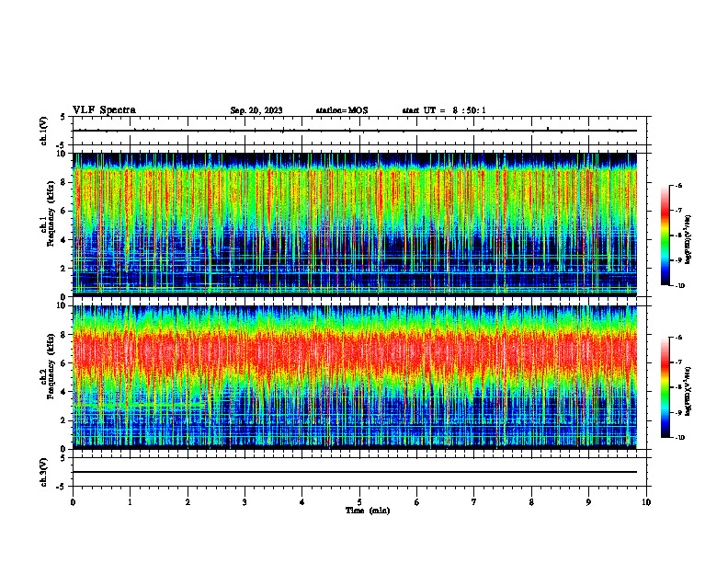Click the ch.2 colorbar log(PSD) label
This screenshot has height=563, width=728.
point(688,392)
